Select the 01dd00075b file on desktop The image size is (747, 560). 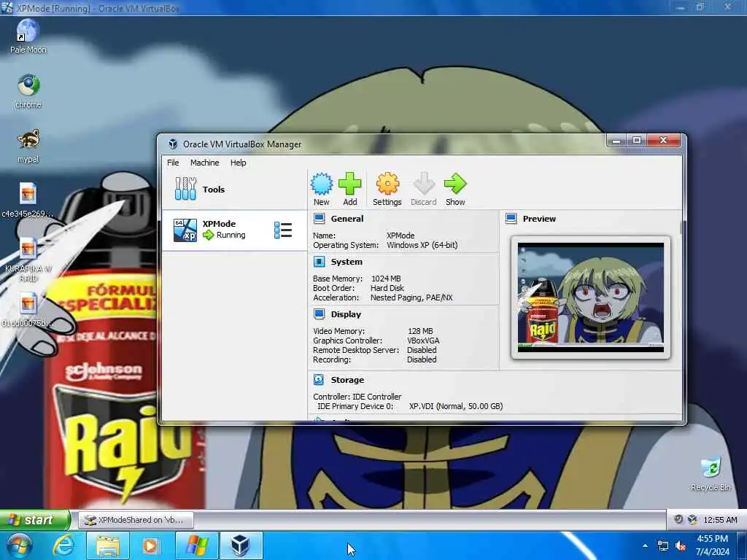click(28, 309)
